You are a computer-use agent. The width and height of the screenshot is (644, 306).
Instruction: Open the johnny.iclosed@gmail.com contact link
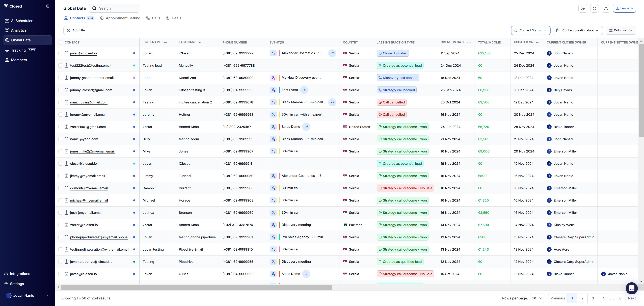click(91, 90)
